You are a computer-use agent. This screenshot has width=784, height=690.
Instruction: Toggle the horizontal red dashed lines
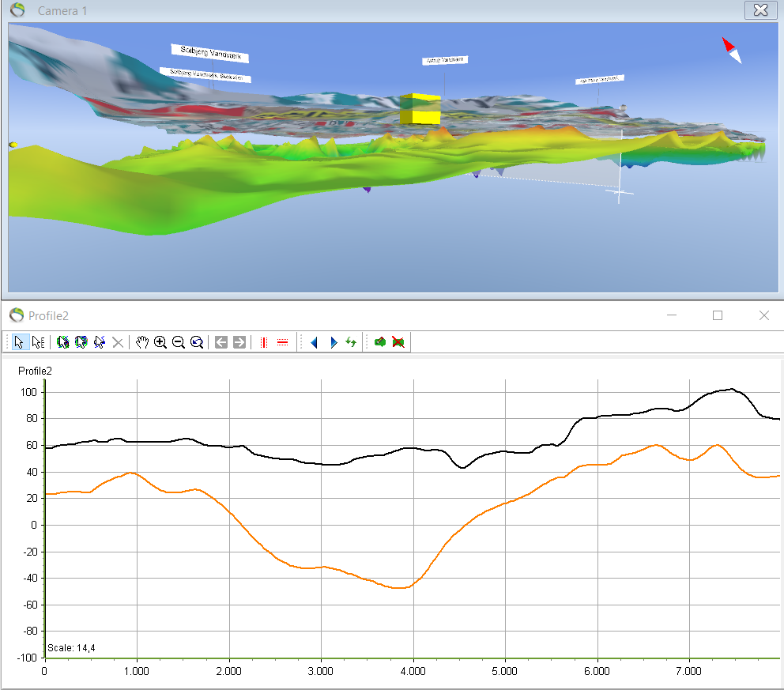[x=282, y=341]
